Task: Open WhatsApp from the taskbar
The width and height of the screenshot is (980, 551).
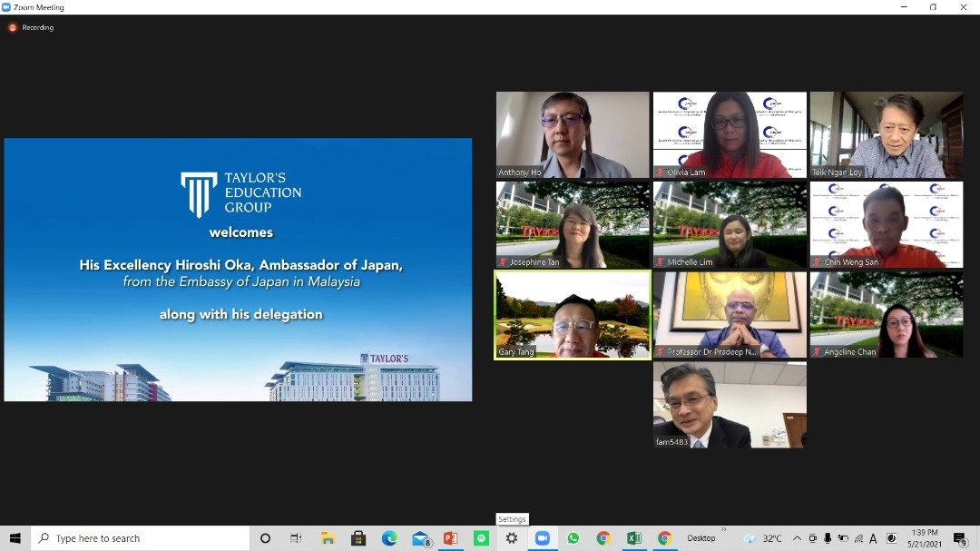Action: [573, 538]
